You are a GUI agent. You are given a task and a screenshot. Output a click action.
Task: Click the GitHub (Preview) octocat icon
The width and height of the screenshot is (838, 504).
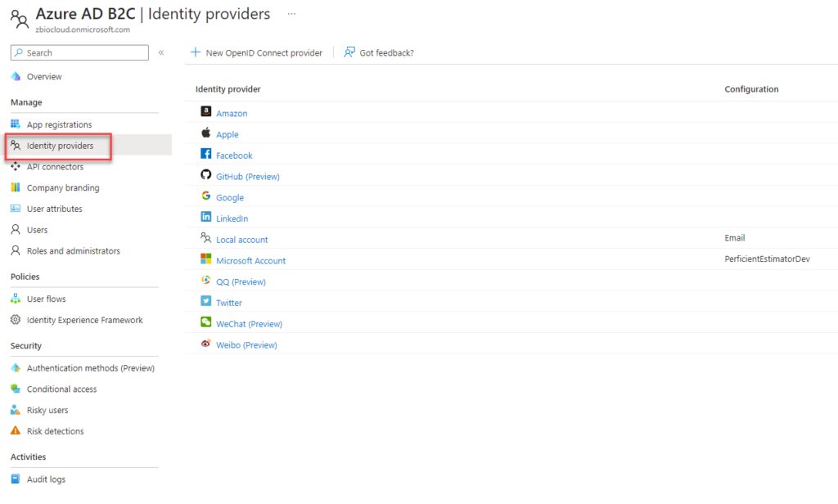click(x=205, y=176)
